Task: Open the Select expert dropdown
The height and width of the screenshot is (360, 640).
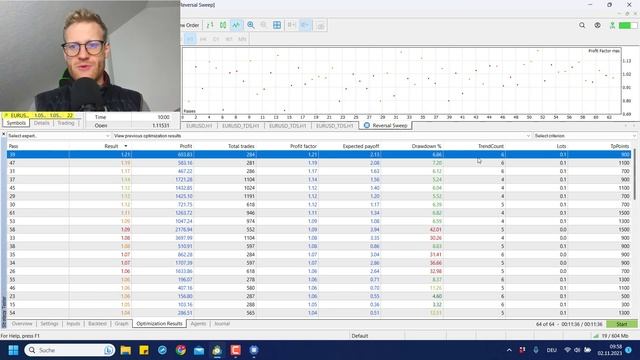Action: click(59, 136)
